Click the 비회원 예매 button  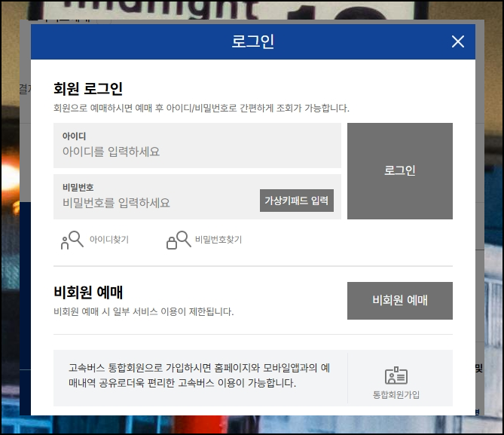pos(400,301)
